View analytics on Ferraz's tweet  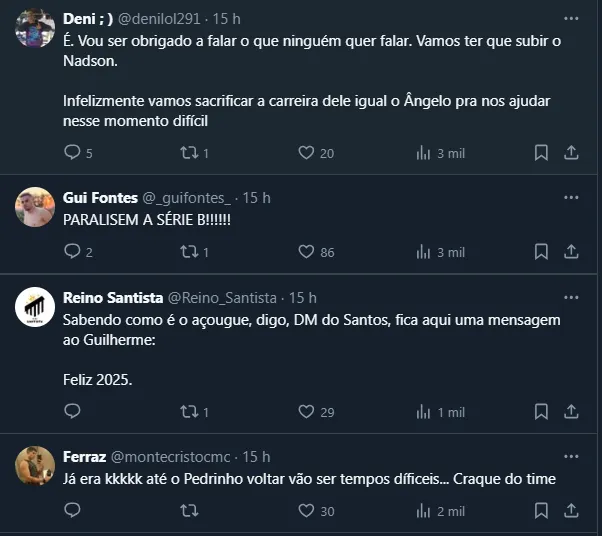click(x=423, y=511)
